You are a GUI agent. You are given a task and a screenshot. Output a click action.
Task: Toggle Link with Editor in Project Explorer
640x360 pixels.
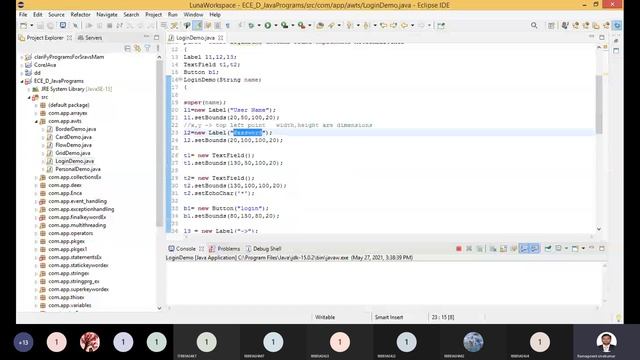pyautogui.click(x=138, y=49)
